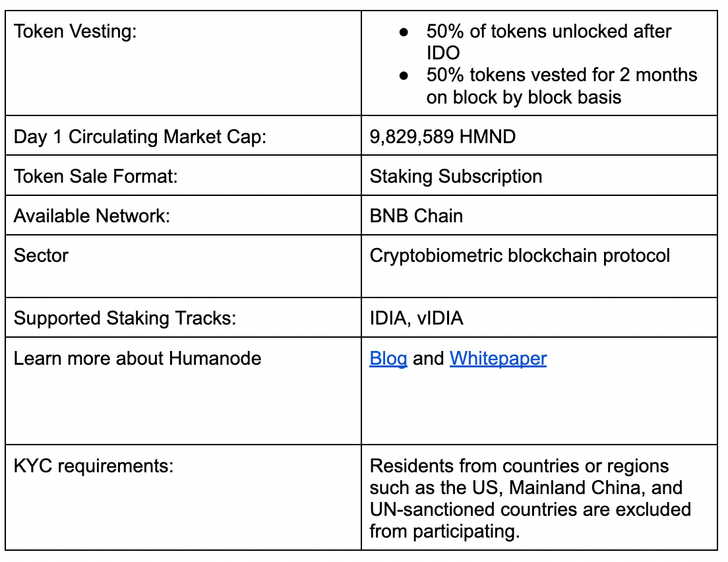Screen dimensions: 728x562
Task: Open the Blog link
Action: [x=388, y=359]
